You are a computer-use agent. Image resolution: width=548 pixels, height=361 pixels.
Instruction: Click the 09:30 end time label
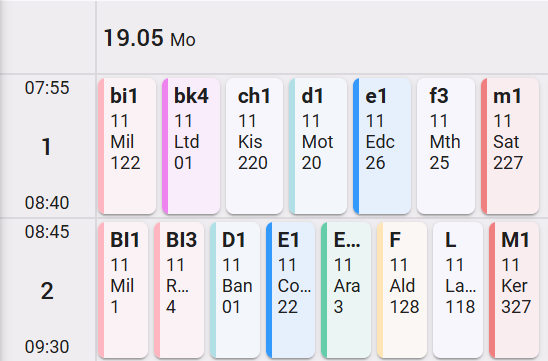[x=47, y=347]
